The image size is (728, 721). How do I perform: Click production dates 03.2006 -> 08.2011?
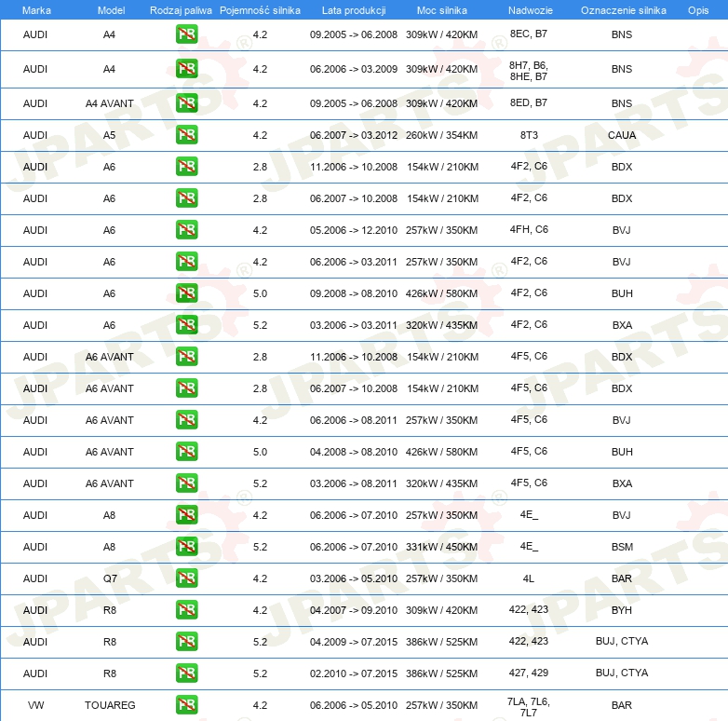pos(354,483)
